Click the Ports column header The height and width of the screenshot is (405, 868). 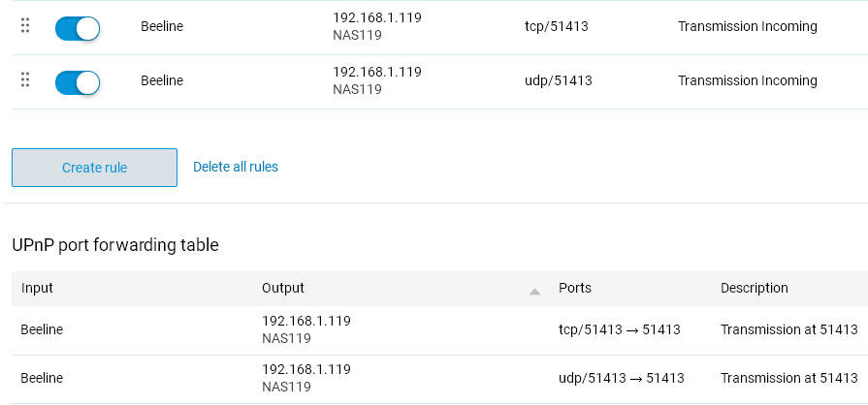point(574,288)
